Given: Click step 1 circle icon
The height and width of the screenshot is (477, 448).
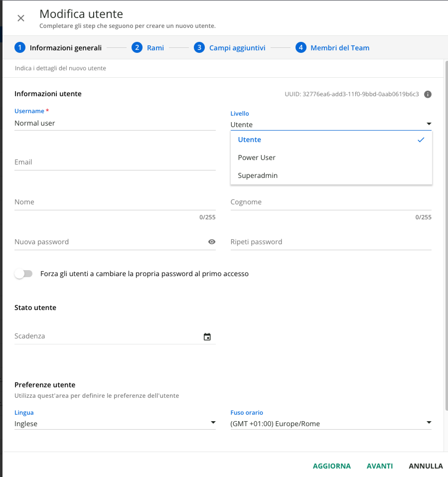Looking at the screenshot, I should point(20,48).
